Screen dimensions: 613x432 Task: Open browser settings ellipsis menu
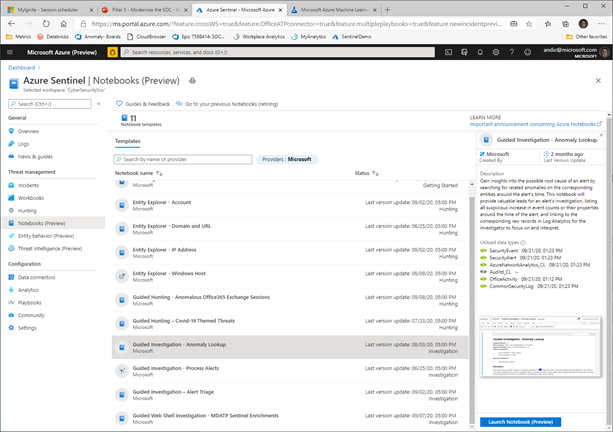(601, 24)
